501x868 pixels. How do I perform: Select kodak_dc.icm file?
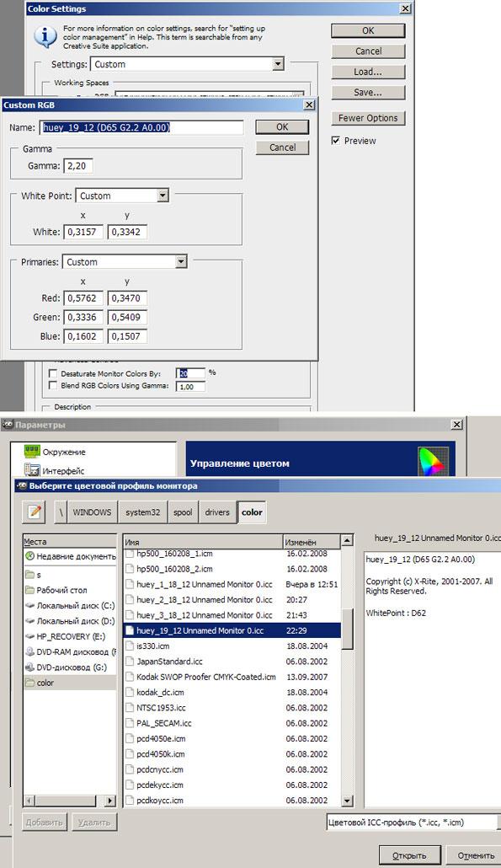[x=232, y=692]
